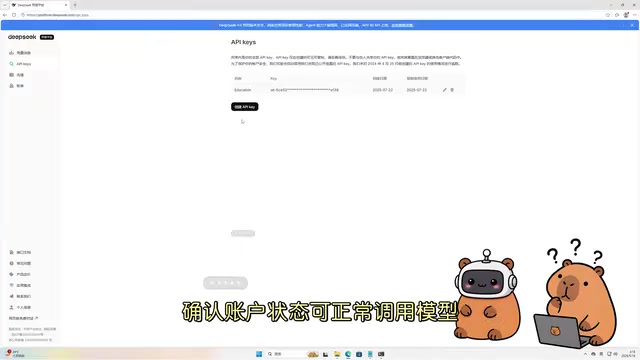
Task: Open the Windows Start menu
Action: tap(259, 354)
